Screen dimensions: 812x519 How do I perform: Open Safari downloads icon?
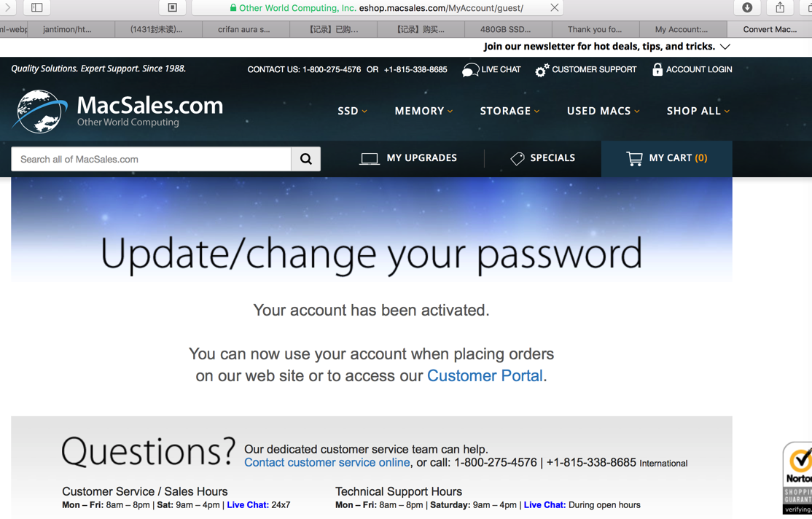tap(746, 7)
